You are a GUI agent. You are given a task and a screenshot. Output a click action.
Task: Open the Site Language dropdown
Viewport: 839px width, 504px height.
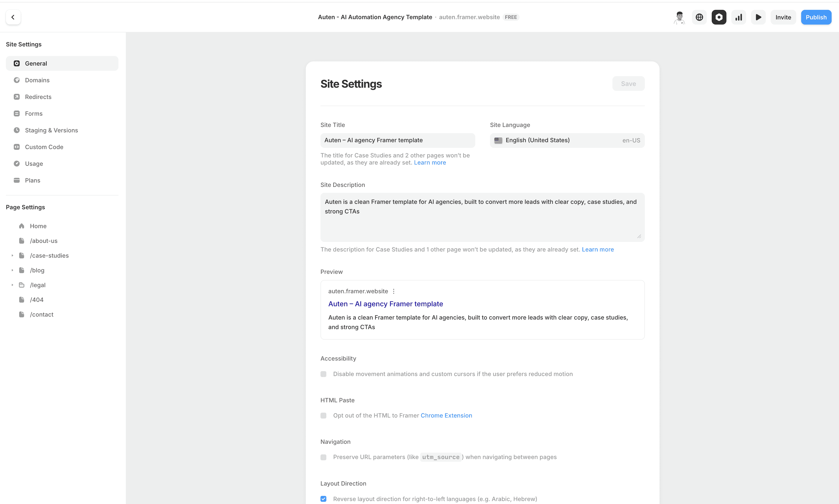(x=567, y=140)
